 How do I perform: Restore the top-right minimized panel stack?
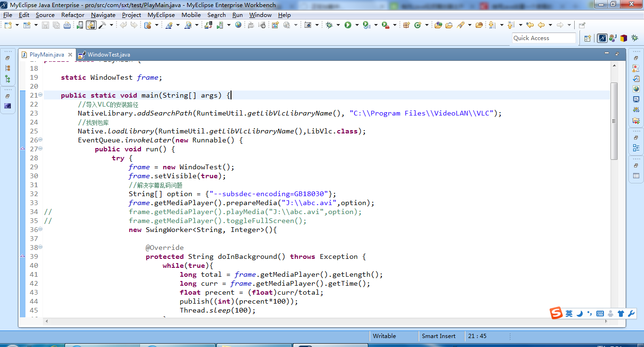pos(636,58)
